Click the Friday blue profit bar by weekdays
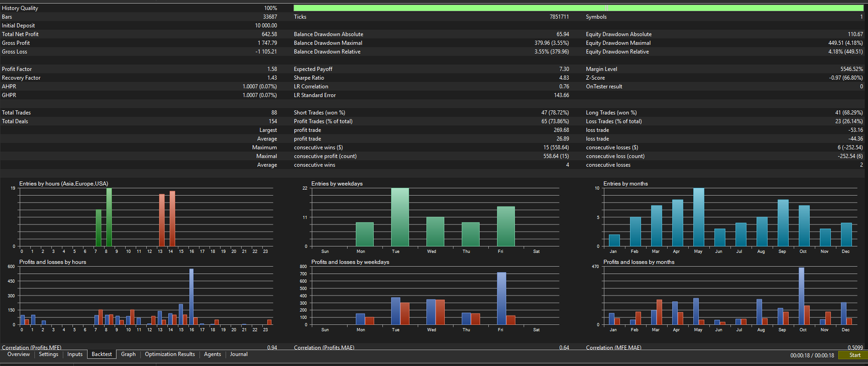 coord(501,299)
